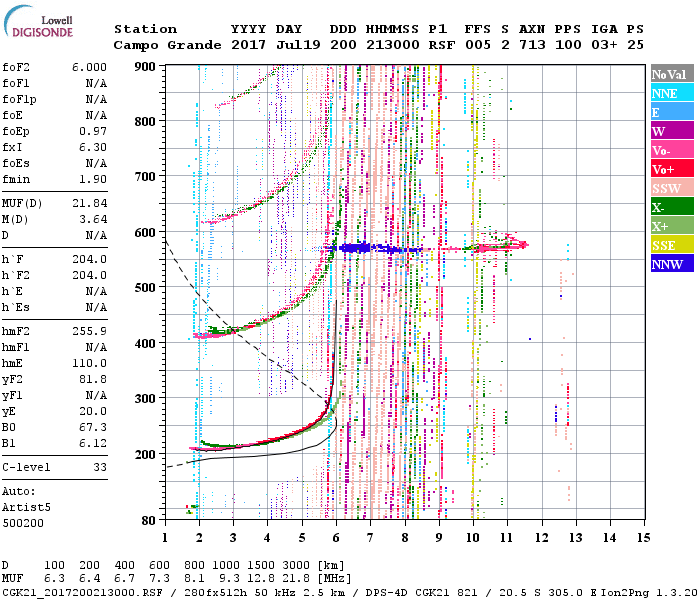
Task: Click the foEp value 0.97
Action: coord(93,131)
